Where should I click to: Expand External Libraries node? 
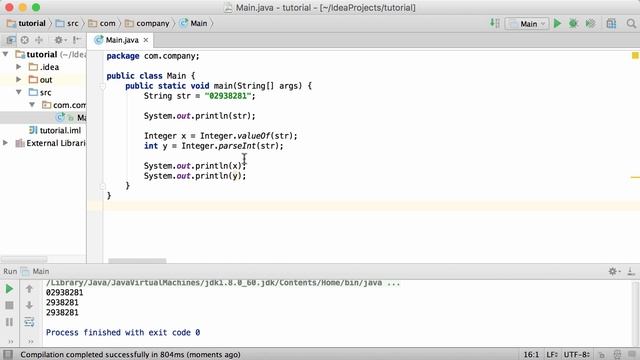point(6,142)
